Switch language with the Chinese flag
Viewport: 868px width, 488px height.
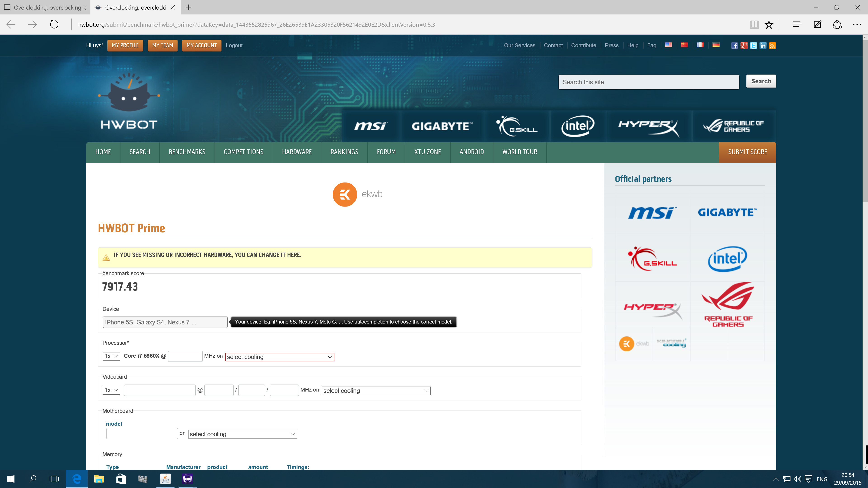tap(684, 45)
